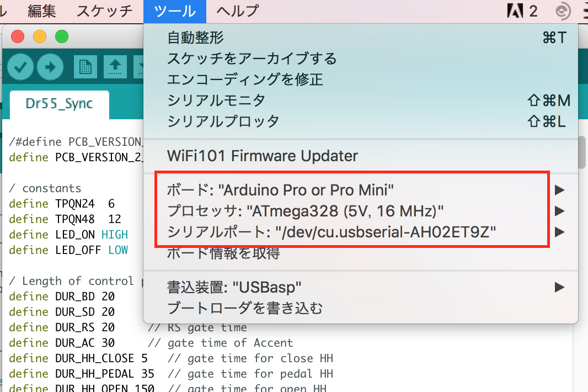The image size is (588, 392).
Task: Launch WiFi101 Firmware Updater
Action: (x=360, y=156)
